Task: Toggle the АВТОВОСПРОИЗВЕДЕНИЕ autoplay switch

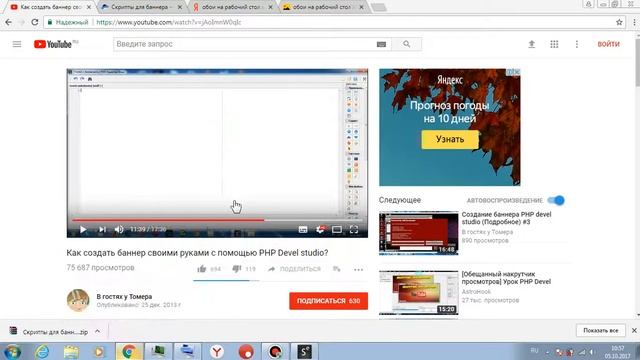Action: point(556,200)
